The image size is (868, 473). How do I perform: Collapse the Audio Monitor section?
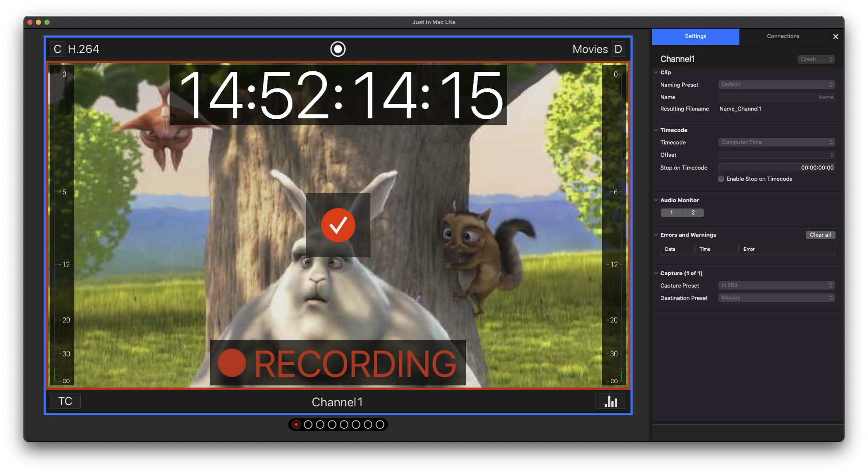[656, 200]
